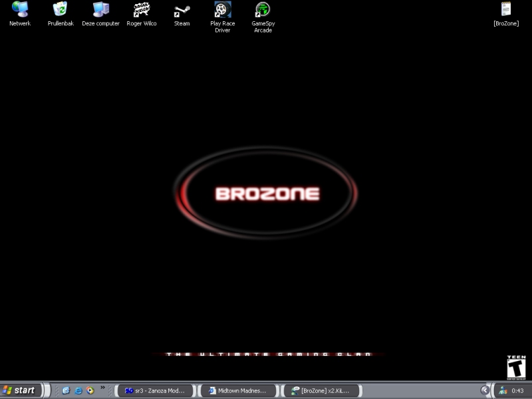This screenshot has height=399, width=532.
Task: Expand the Quick Launch overflow chevron
Action: (x=102, y=387)
